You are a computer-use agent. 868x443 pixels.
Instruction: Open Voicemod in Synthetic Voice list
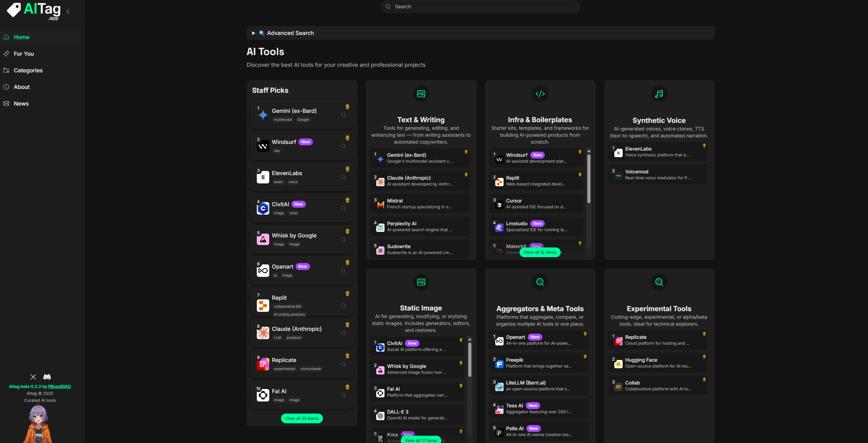(x=658, y=175)
